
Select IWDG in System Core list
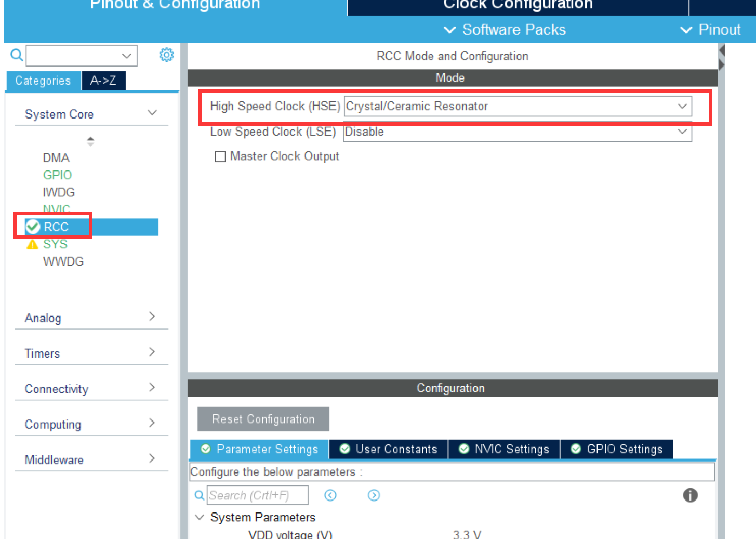click(x=59, y=192)
